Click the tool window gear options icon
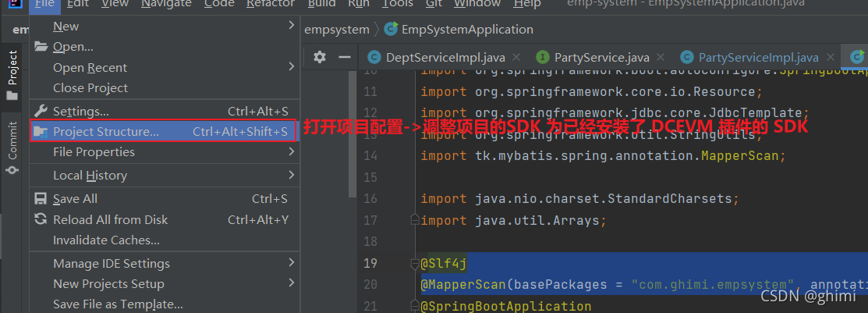The height and width of the screenshot is (313, 868). pyautogui.click(x=320, y=57)
